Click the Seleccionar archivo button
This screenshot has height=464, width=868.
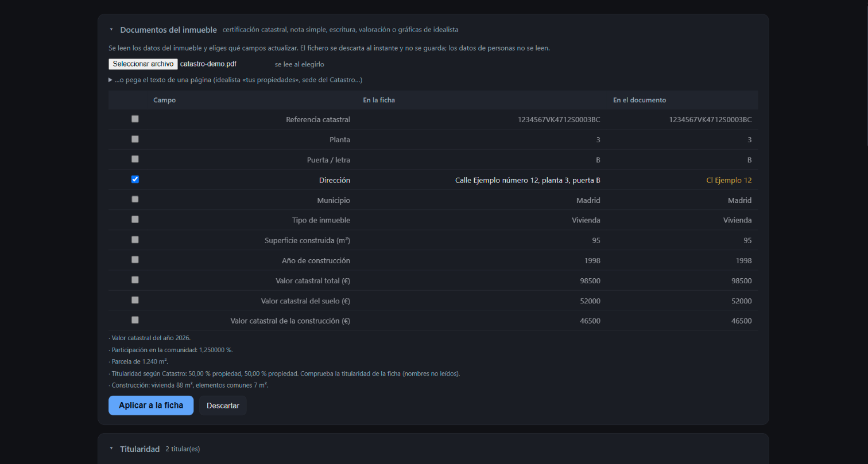point(143,64)
